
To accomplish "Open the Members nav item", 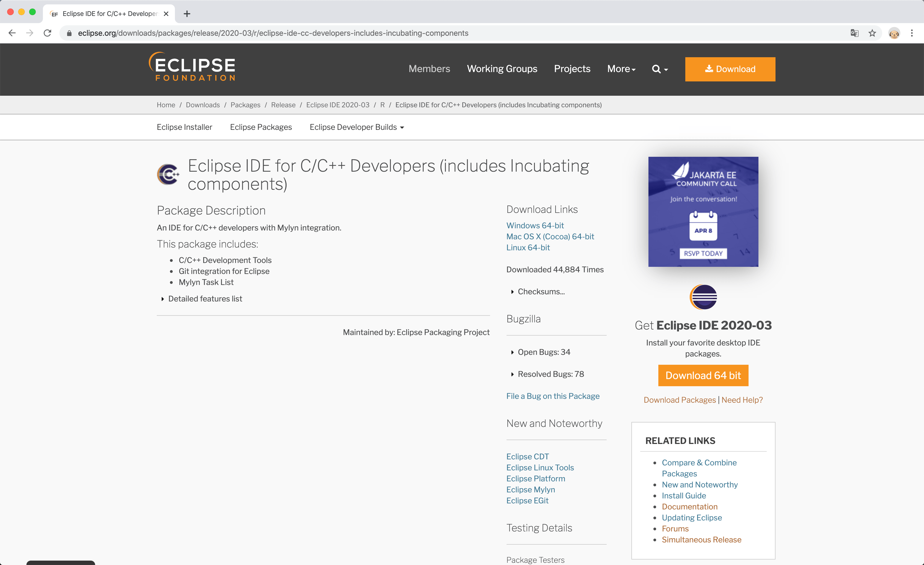I will click(429, 69).
